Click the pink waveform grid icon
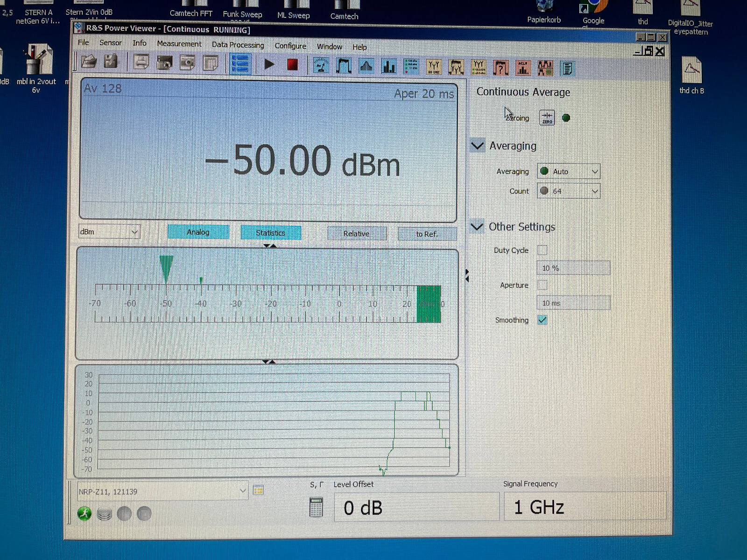This screenshot has height=560, width=747. point(545,69)
